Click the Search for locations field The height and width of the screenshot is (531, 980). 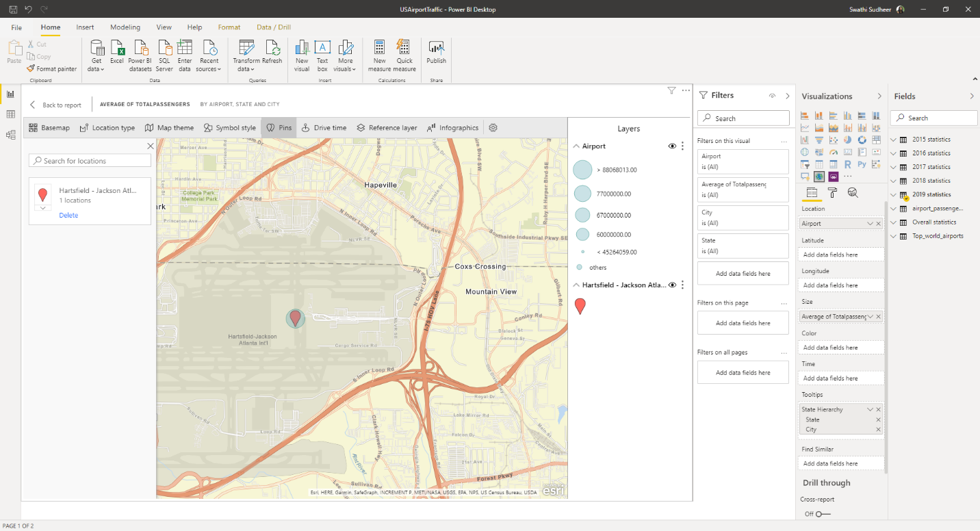point(90,161)
